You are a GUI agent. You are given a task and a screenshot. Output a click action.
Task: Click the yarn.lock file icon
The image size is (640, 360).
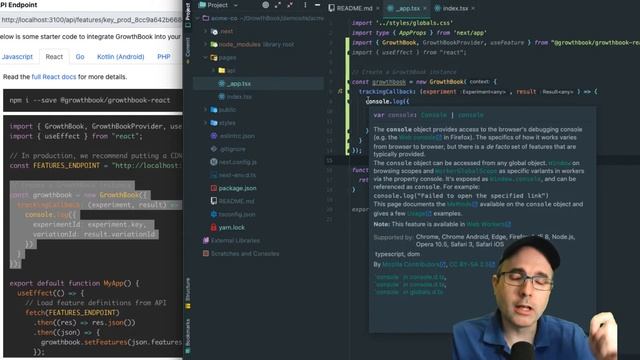click(213, 227)
